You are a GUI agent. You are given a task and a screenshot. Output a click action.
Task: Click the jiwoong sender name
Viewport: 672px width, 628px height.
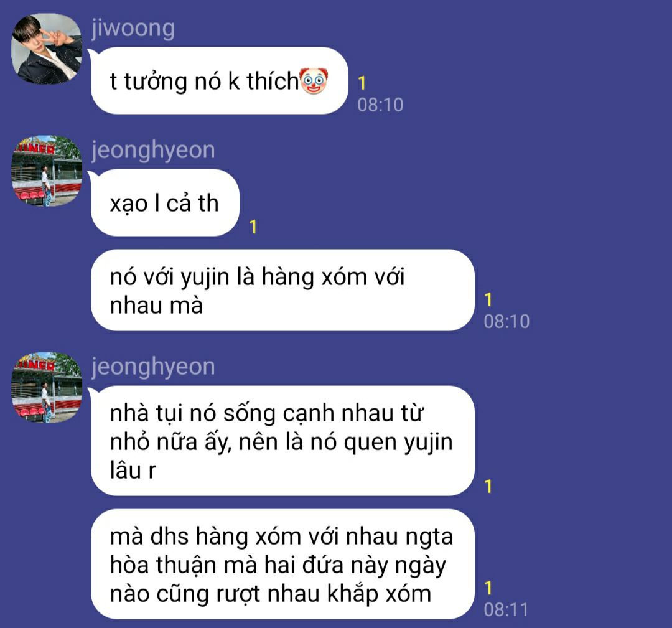(133, 29)
